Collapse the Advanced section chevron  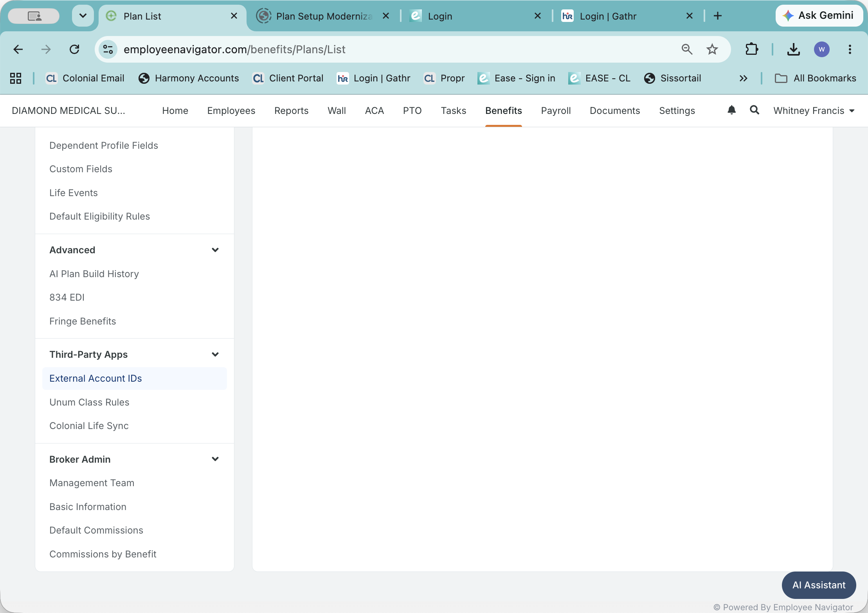(215, 250)
